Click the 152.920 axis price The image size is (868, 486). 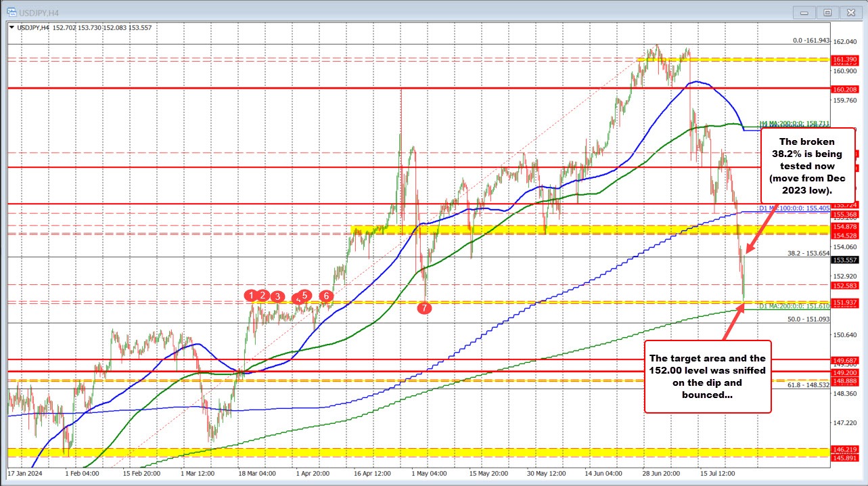pos(846,276)
